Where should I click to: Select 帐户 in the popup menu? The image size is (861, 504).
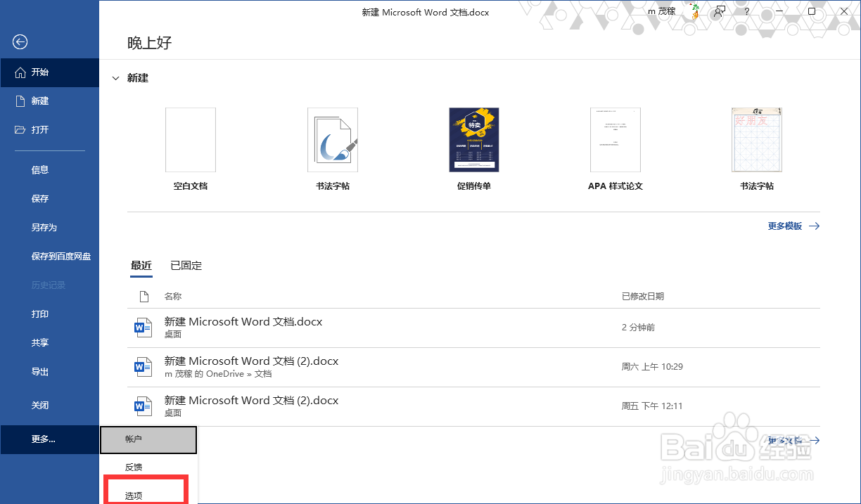[148, 439]
